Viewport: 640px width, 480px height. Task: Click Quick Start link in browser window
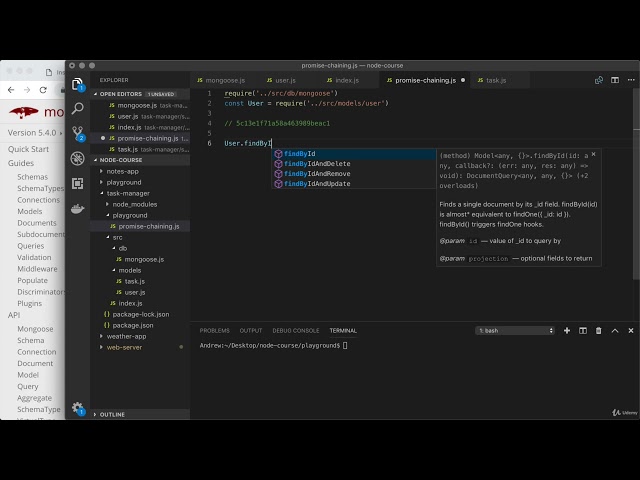[x=28, y=149]
